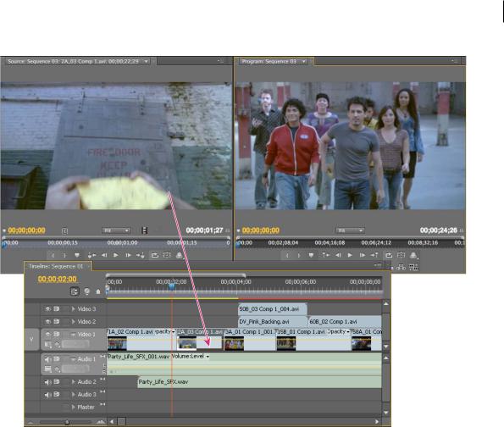
Task: Step forward one frame in Source monitor
Action: (128, 255)
